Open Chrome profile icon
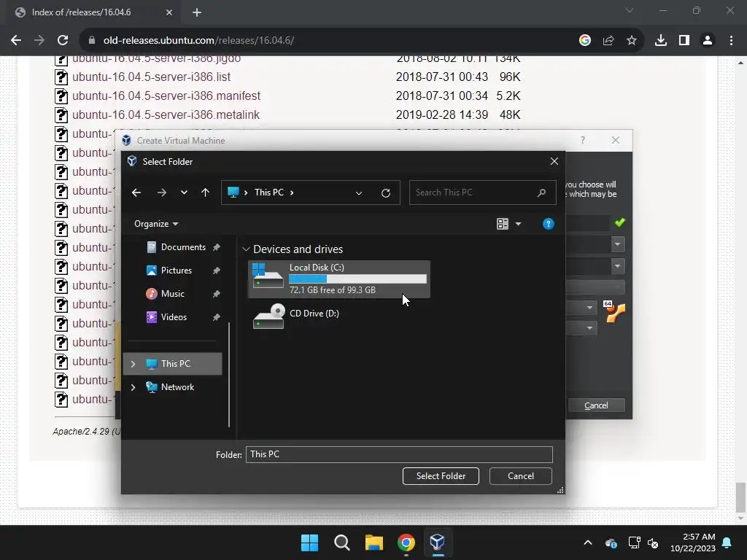The image size is (747, 560). (x=708, y=41)
